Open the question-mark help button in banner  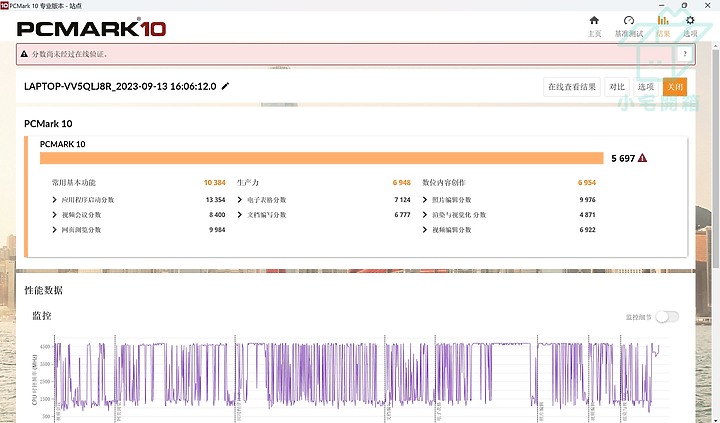685,54
